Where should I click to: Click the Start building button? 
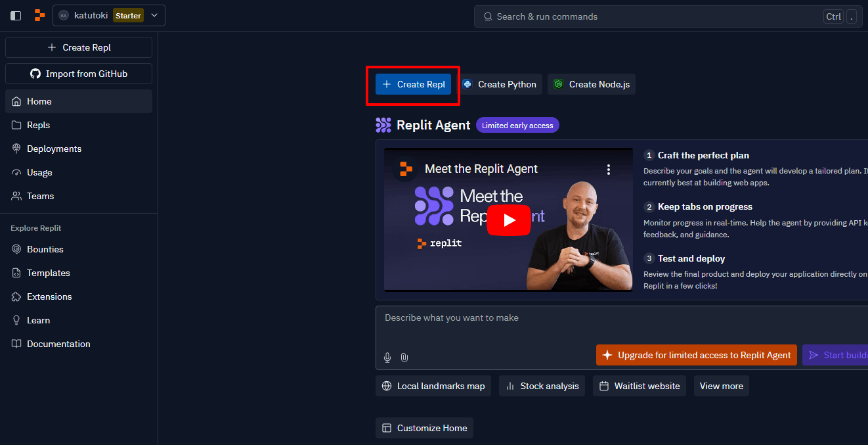click(835, 355)
